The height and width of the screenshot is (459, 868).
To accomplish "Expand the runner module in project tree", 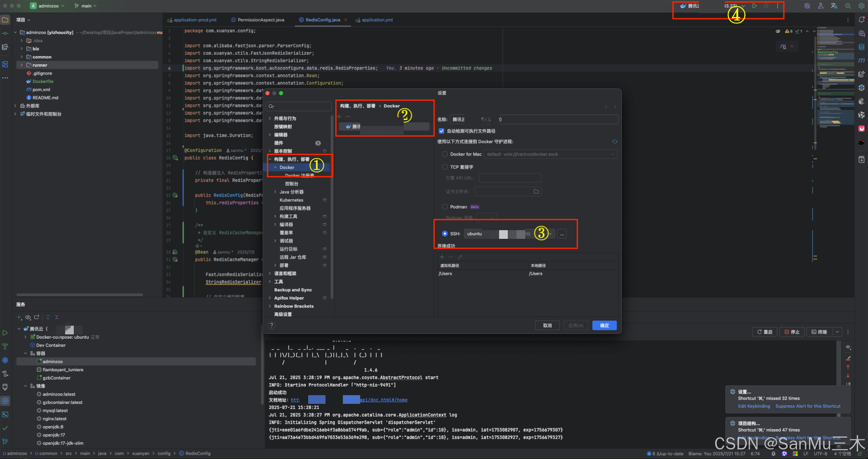I will [22, 65].
